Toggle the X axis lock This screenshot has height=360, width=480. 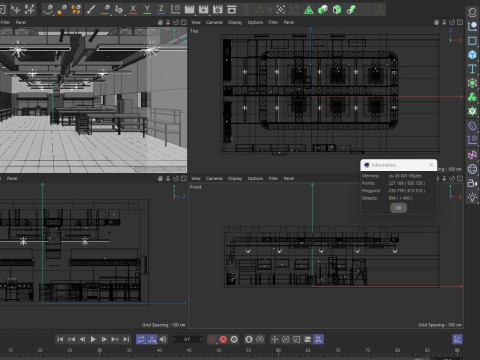(x=133, y=9)
